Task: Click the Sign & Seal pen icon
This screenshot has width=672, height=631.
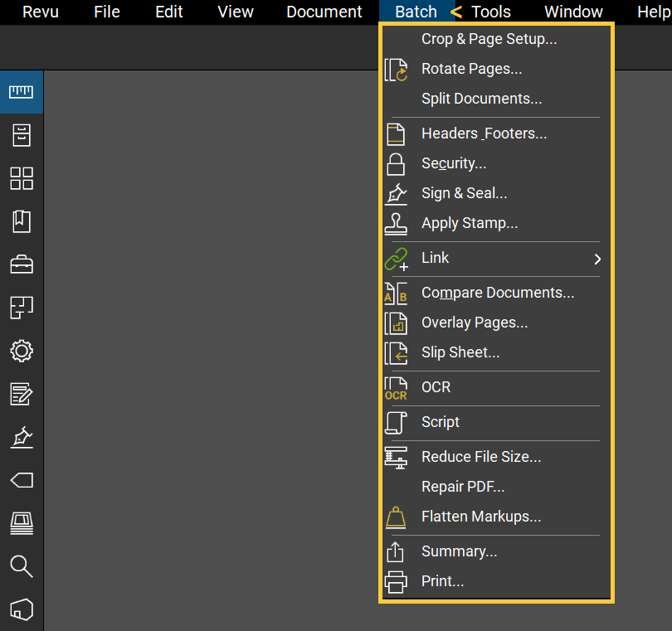Action: 396,195
